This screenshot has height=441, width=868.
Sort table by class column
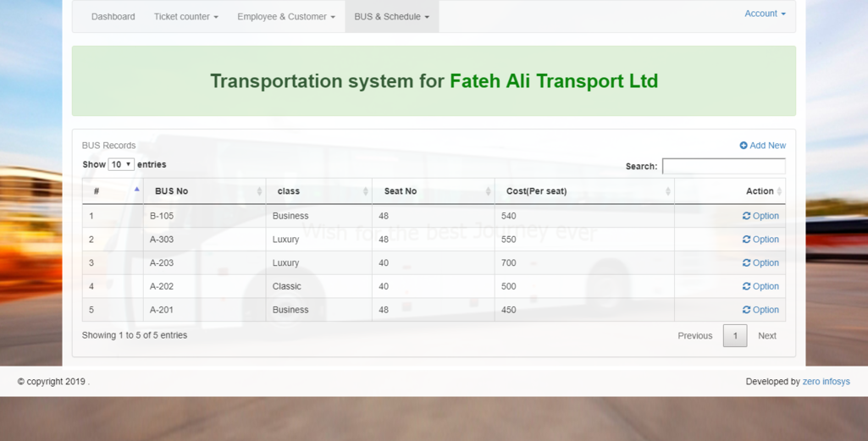318,191
